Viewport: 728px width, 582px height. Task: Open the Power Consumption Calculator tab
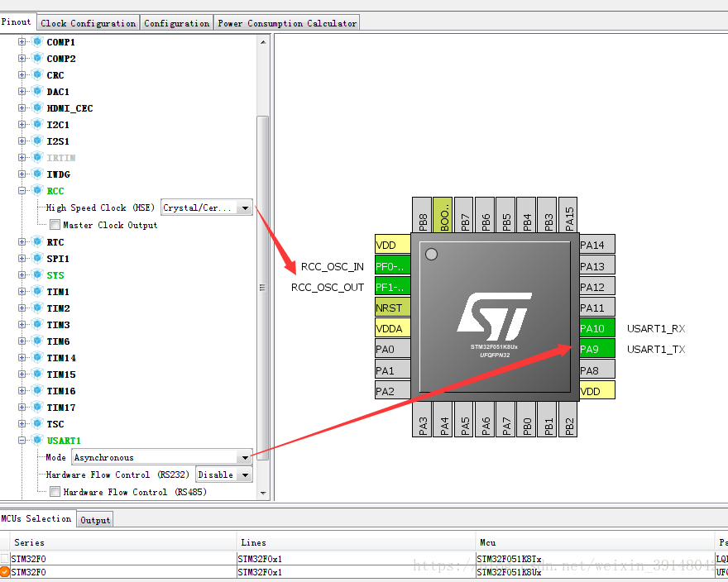pyautogui.click(x=287, y=23)
